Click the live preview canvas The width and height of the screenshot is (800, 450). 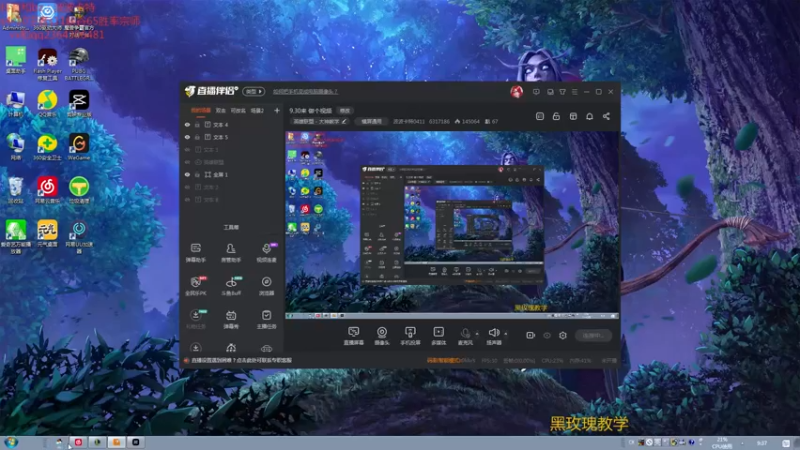pos(452,225)
